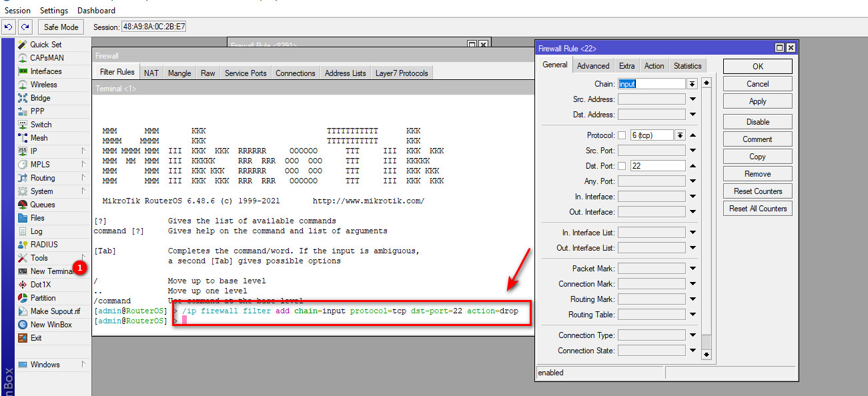Click inside the Dst. Port field
Viewport: 868px width, 396px height.
657,166
